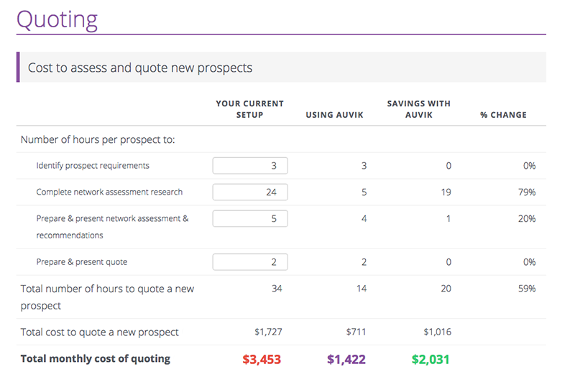The height and width of the screenshot is (392, 575).
Task: Click the Auvik total hours value 14
Action: click(362, 289)
